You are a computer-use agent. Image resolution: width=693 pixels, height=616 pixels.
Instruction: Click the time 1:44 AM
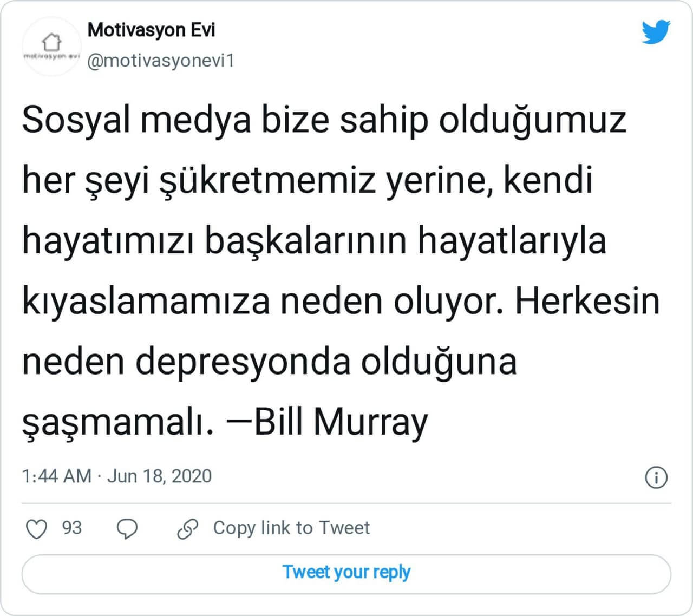point(56,476)
